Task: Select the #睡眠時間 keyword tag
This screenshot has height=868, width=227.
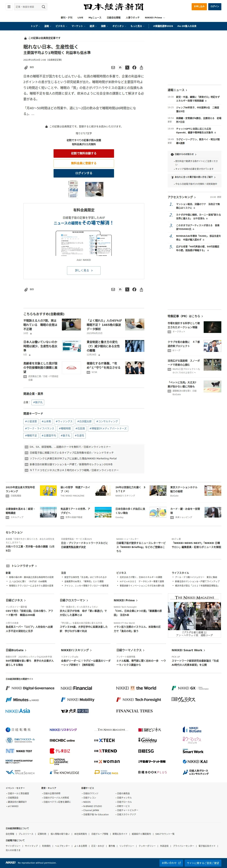Action: [65, 429]
